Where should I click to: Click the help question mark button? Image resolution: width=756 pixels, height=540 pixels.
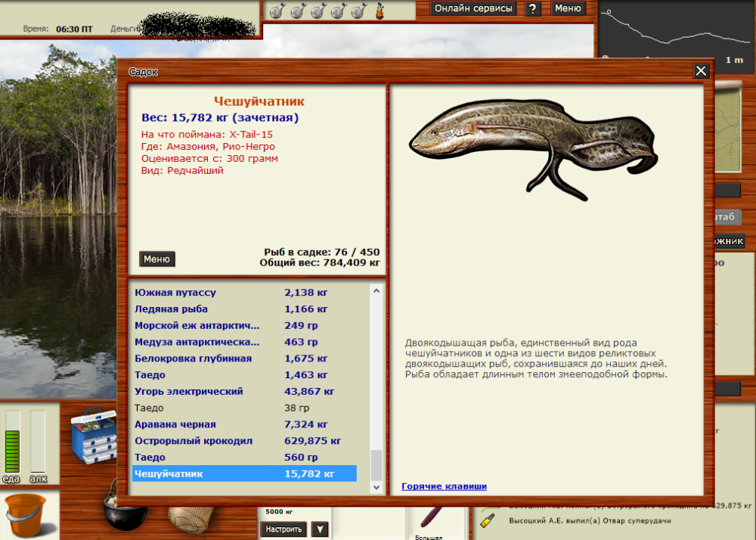tap(533, 8)
